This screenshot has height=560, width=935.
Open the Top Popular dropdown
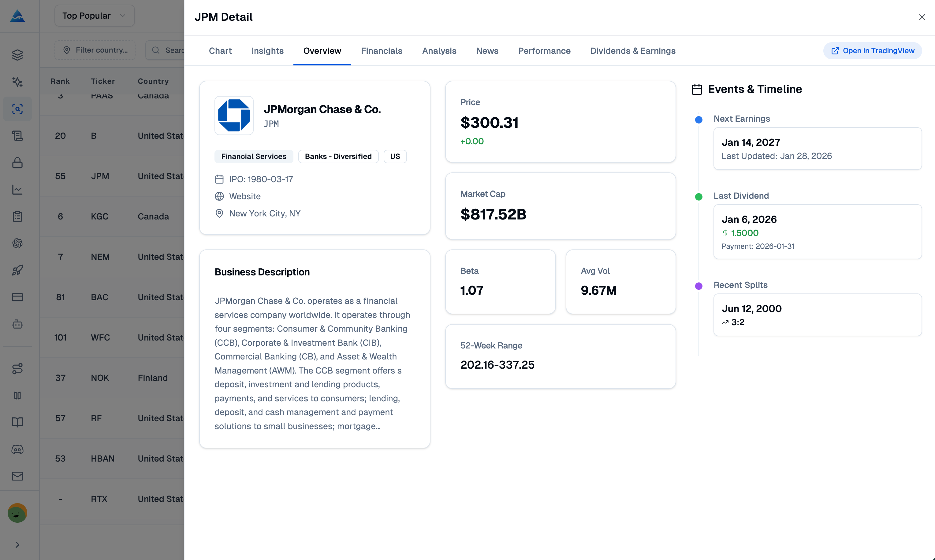[95, 16]
